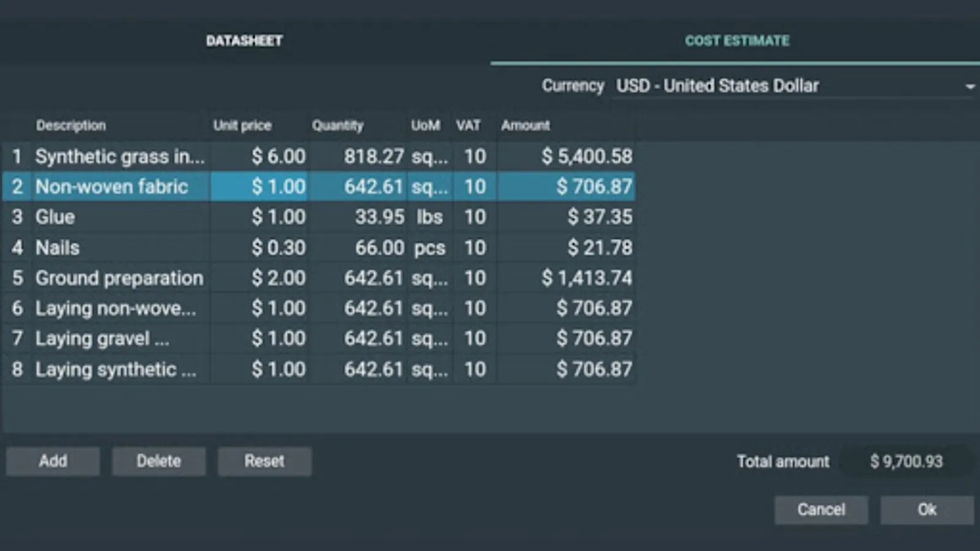980x551 pixels.
Task: Click the Add button to insert a row
Action: (x=52, y=461)
